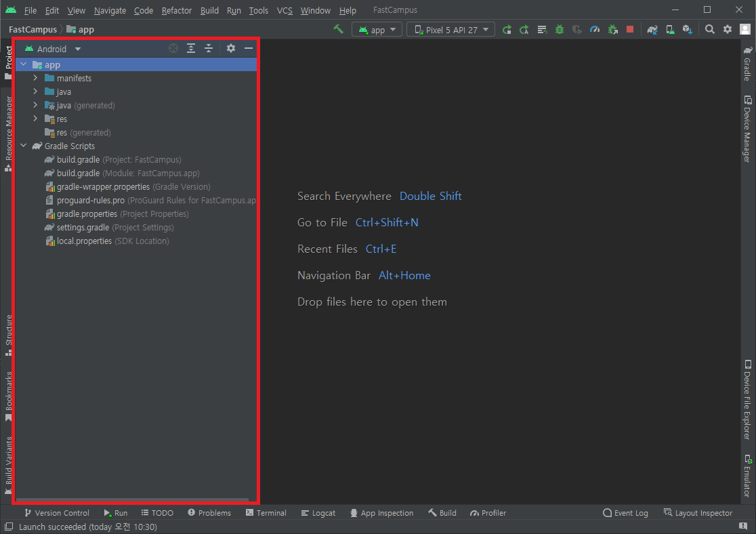The image size is (756, 534).
Task: Open the Device File Explorer tab
Action: (747, 400)
